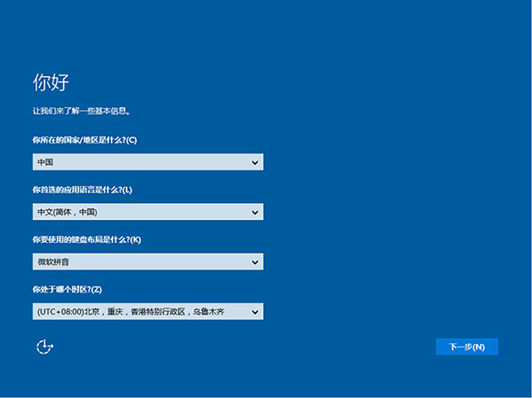Click the 你要使用的键盘布局是什么?(K) label

86,239
